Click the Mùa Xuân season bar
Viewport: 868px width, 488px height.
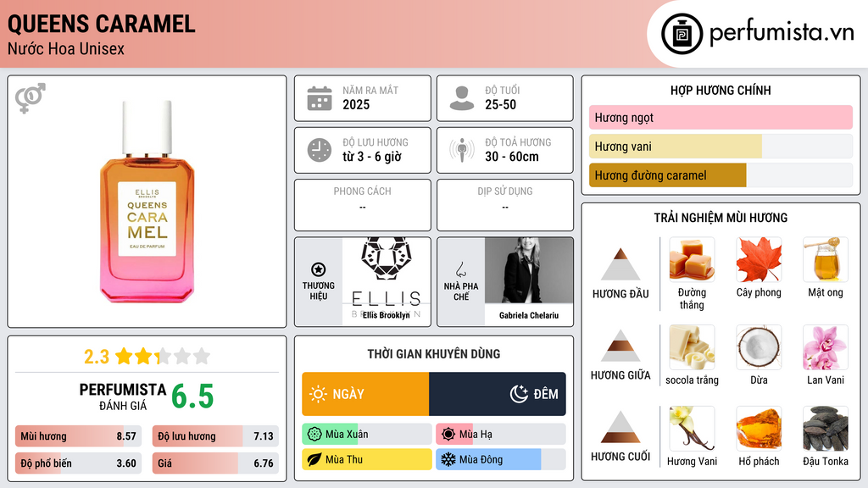pyautogui.click(x=366, y=435)
